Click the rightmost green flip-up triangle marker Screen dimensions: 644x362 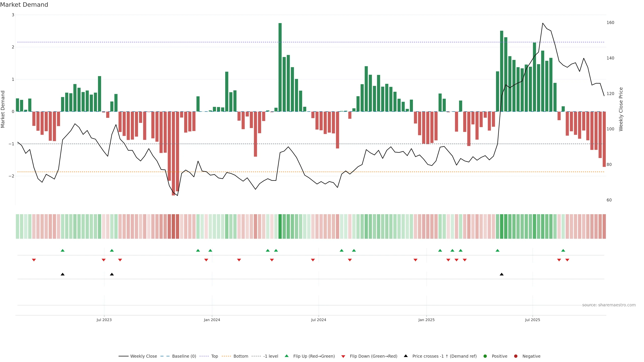[563, 250]
